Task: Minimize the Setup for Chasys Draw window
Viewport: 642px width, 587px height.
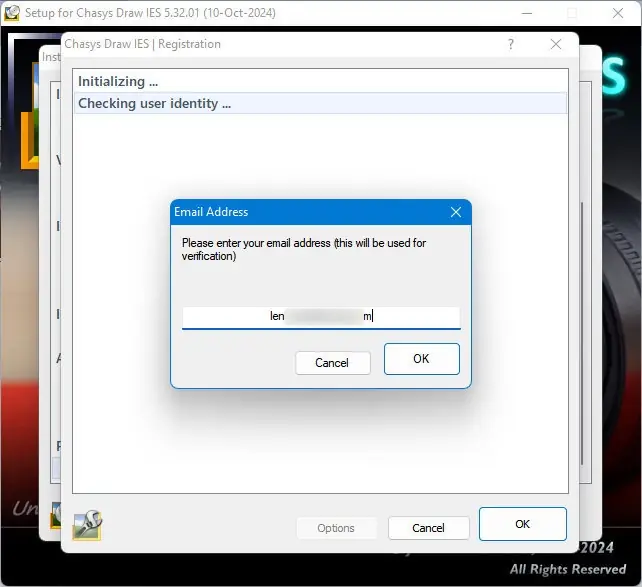Action: [x=527, y=13]
